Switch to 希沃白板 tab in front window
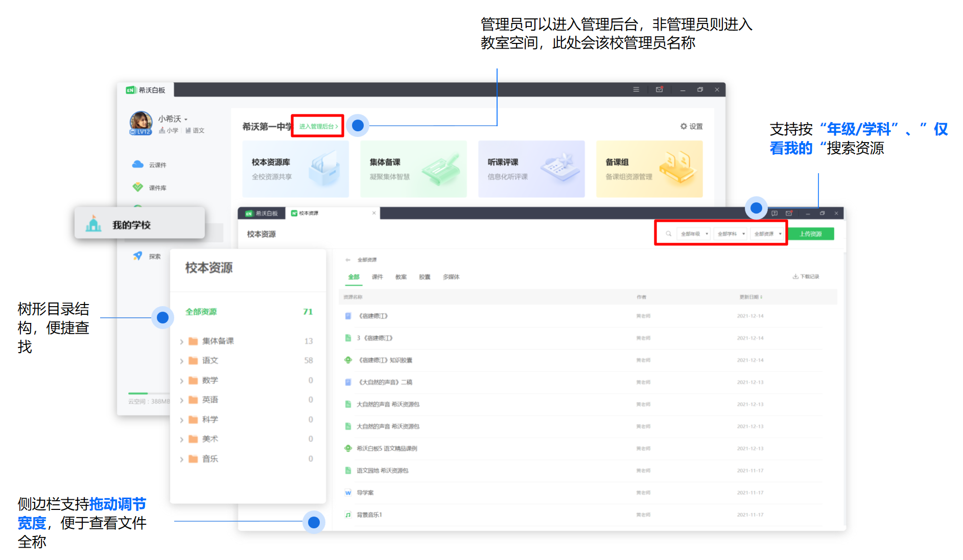Screen dimensions: 963x560 point(262,213)
